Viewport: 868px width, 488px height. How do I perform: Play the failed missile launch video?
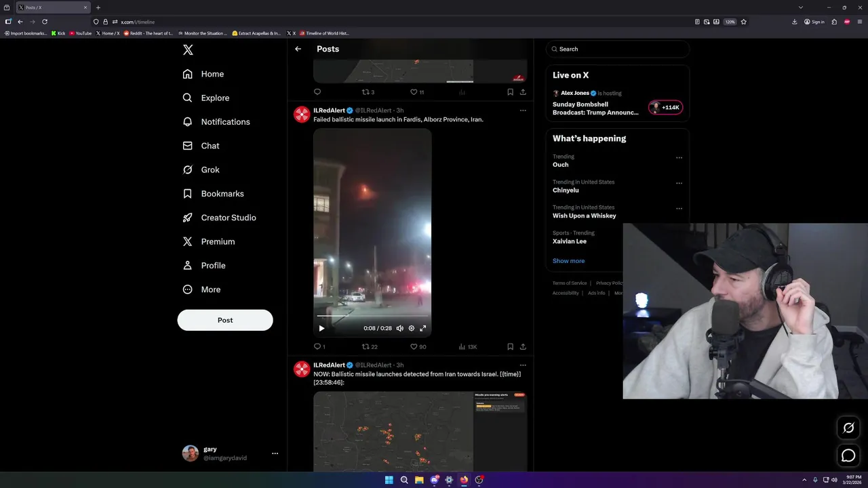pos(321,328)
